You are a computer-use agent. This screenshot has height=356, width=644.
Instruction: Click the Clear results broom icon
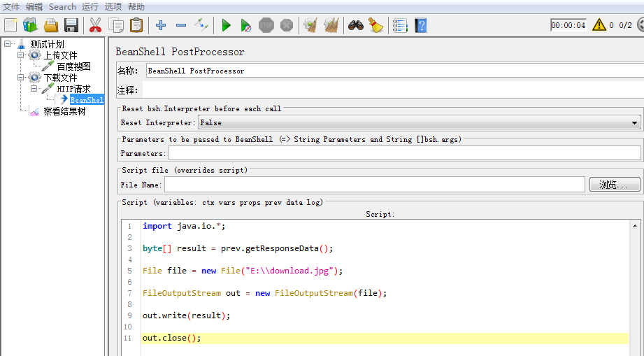[x=311, y=25]
